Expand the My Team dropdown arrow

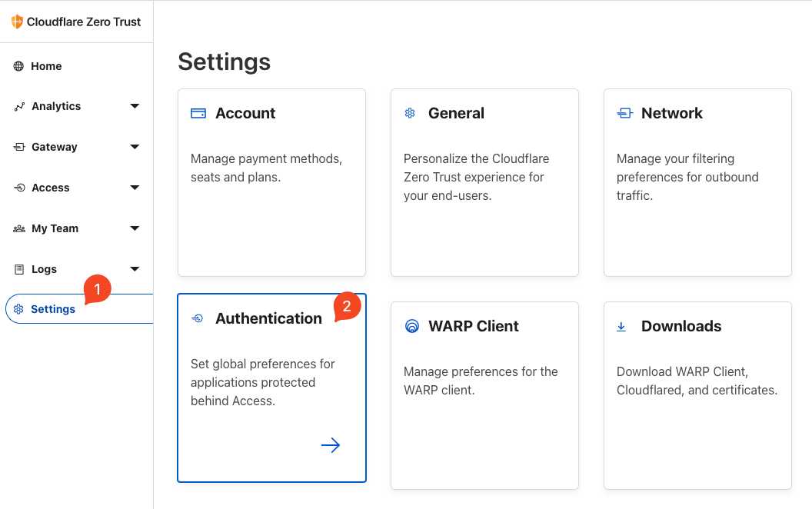point(135,228)
